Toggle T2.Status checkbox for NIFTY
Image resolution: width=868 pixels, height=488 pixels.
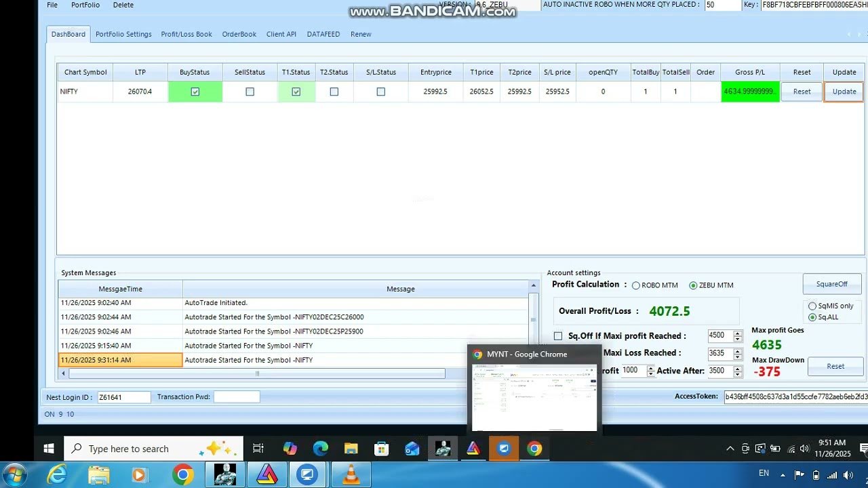point(334,91)
